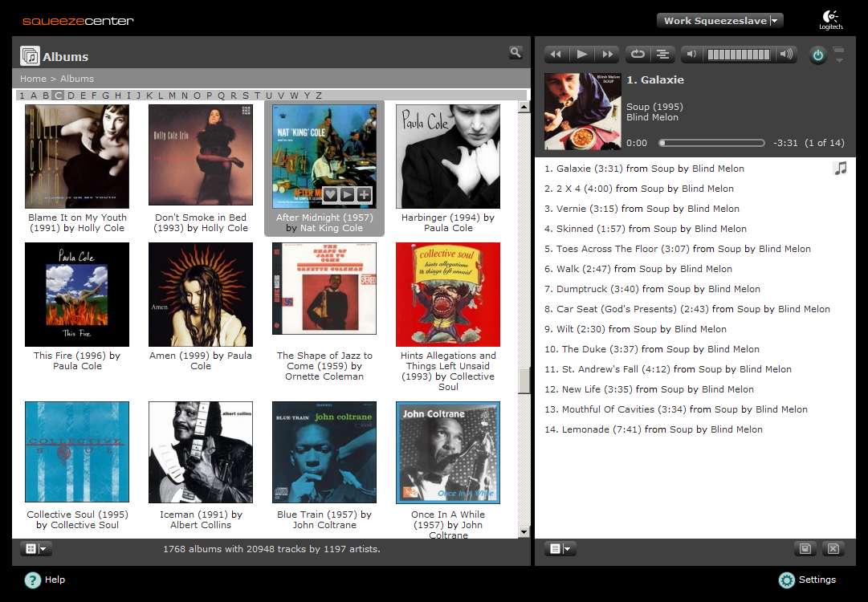
Task: Click the song progress bar
Action: point(711,143)
